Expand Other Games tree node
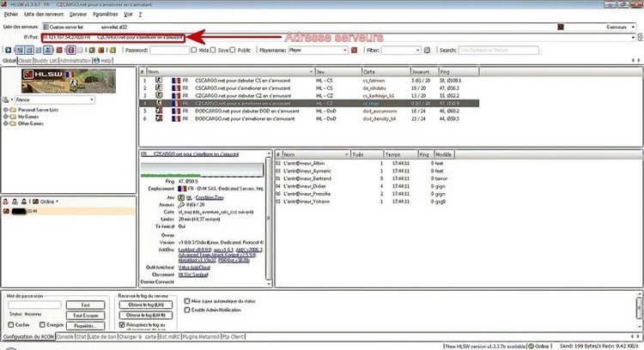 6,123
